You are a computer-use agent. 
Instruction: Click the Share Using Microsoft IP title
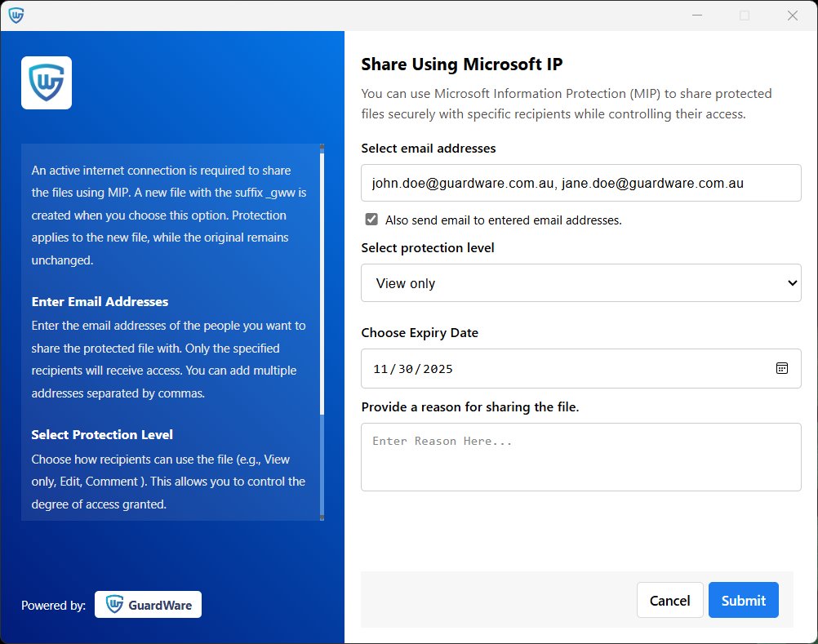[x=461, y=64]
